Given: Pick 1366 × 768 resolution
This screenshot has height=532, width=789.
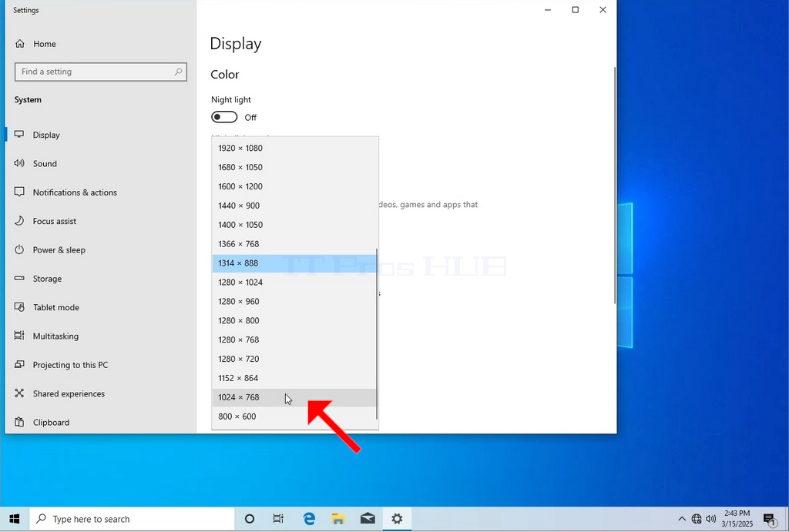Looking at the screenshot, I should 294,244.
